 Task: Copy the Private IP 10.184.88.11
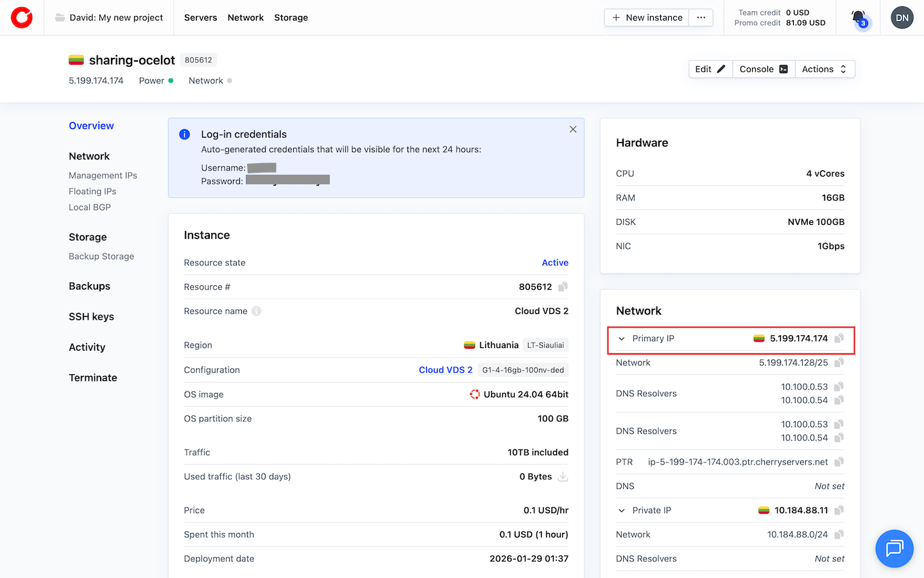(839, 511)
